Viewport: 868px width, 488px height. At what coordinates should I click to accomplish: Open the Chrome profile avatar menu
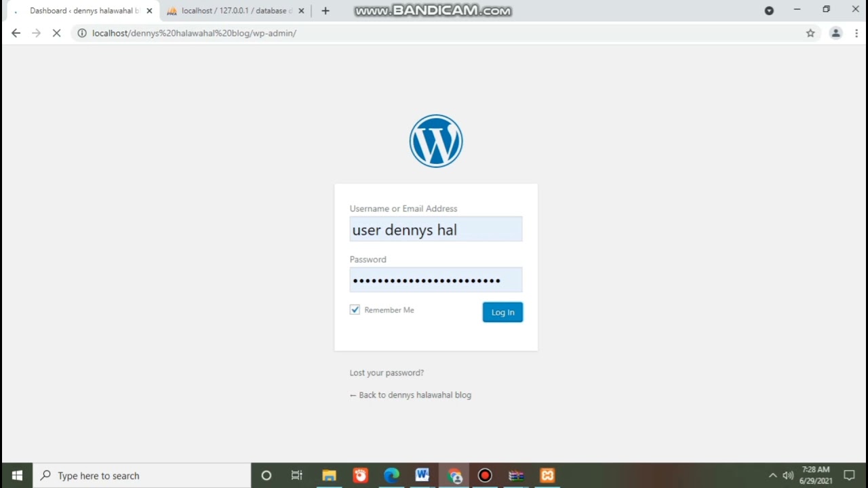[836, 33]
